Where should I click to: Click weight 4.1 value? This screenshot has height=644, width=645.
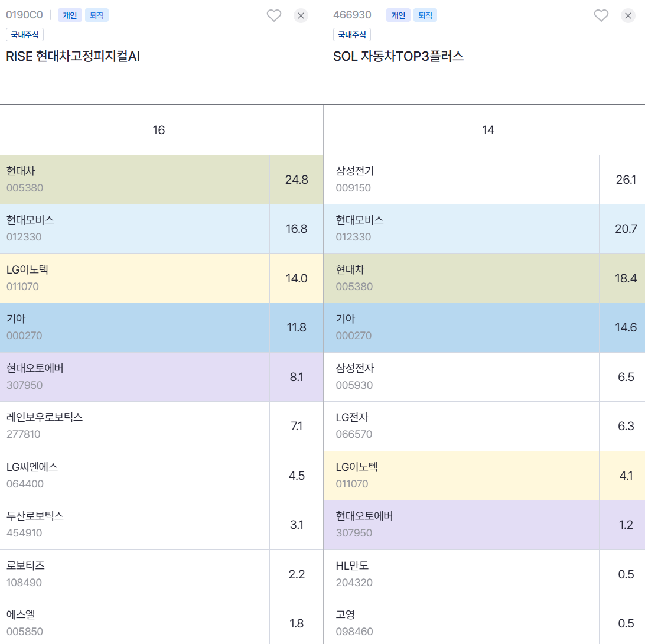[x=626, y=476]
